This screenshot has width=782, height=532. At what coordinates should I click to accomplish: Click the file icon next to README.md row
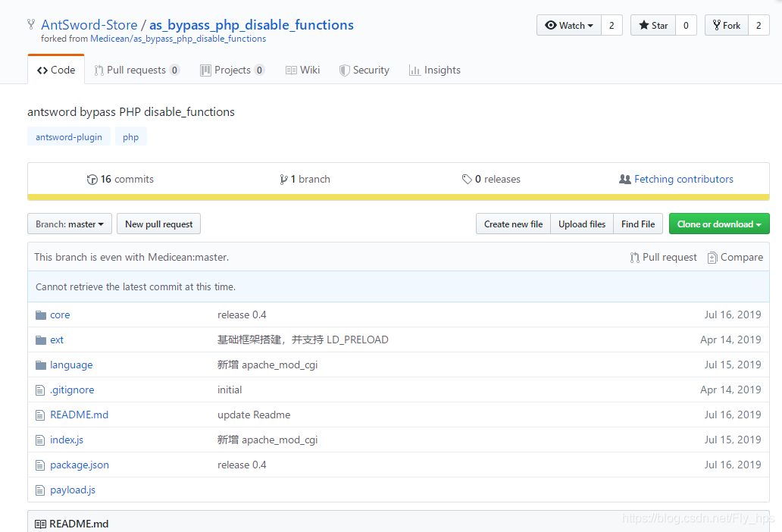40,415
